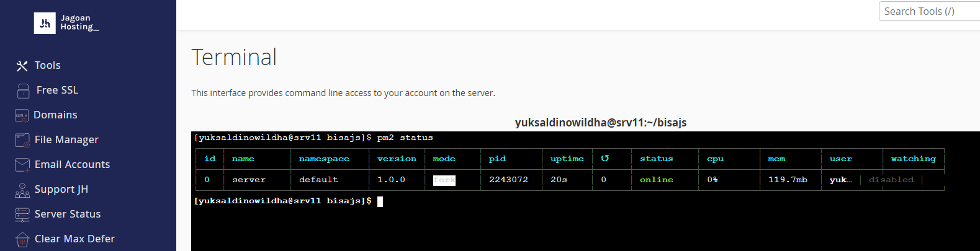Select Email Accounts in sidebar
The height and width of the screenshot is (251, 980).
(72, 164)
